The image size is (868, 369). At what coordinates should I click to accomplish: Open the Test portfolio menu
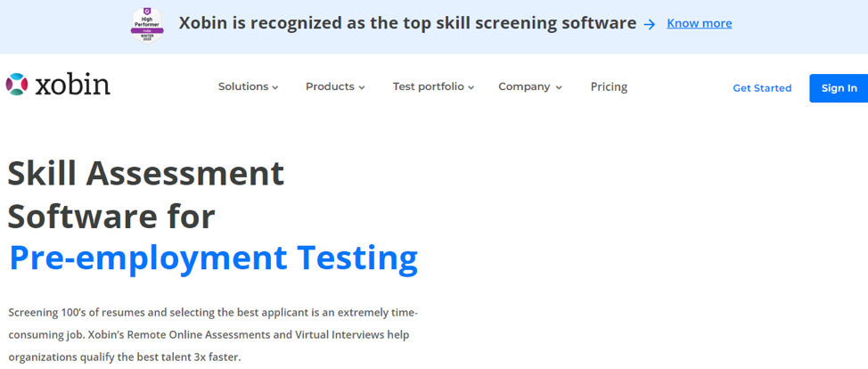pyautogui.click(x=428, y=86)
